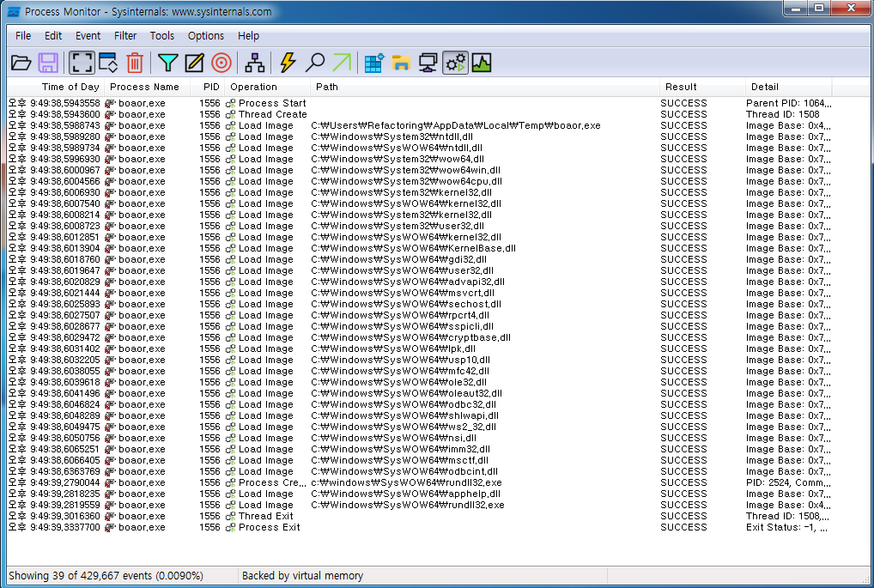Select the SysWOW64\sechost.dll row

pos(420,304)
